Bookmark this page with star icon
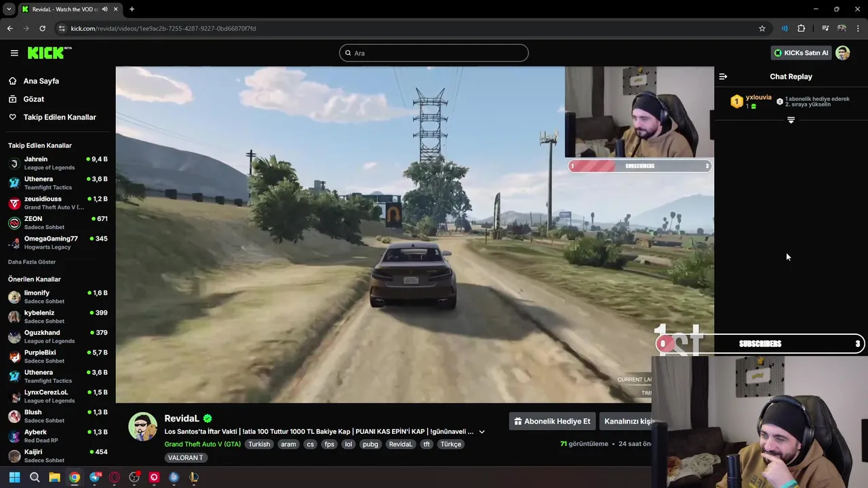 pos(762,28)
